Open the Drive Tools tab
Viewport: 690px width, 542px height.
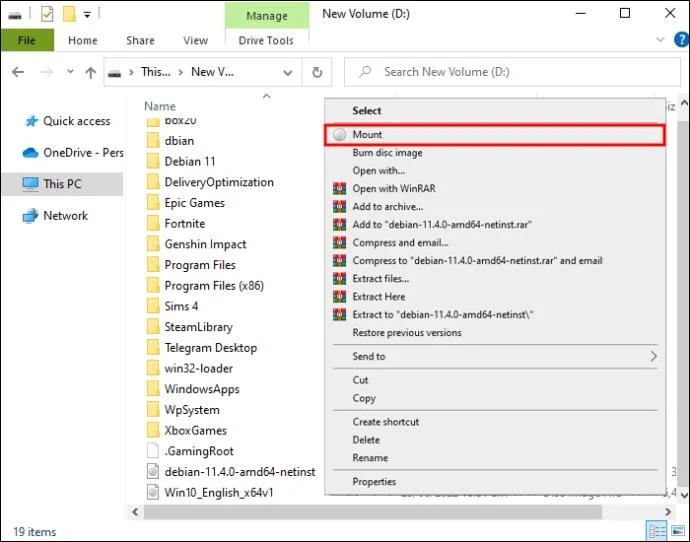pyautogui.click(x=266, y=40)
